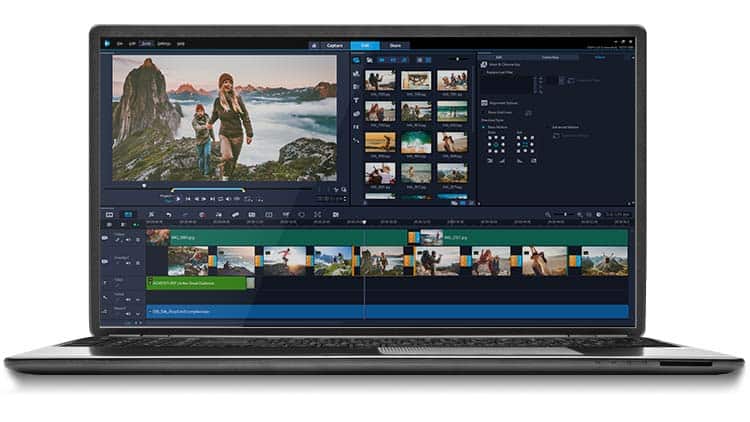Click the Home icon beside Capture tab
The image size is (750, 422).
coord(314,45)
